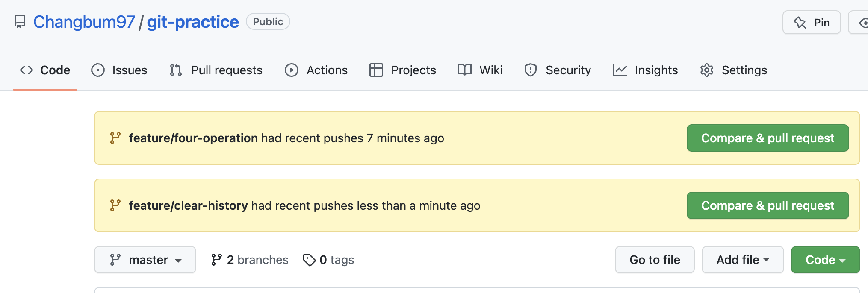Click the repository book icon beside Changbum97

click(20, 21)
